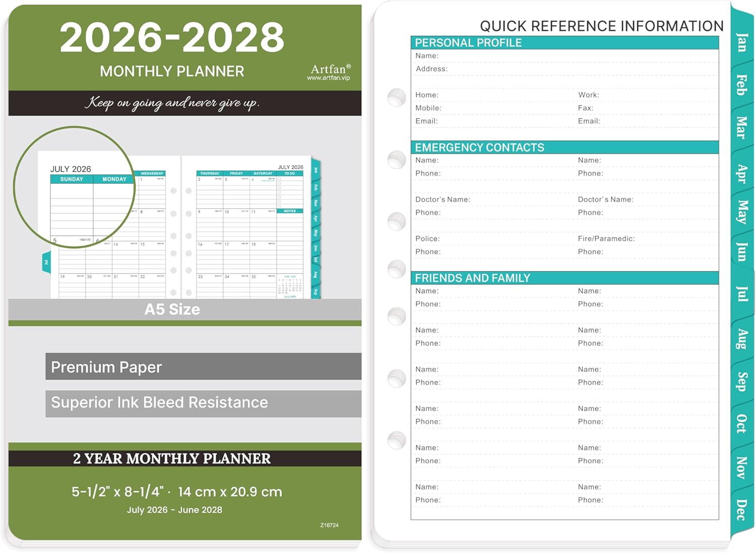Select the Dec month tab

[742, 510]
